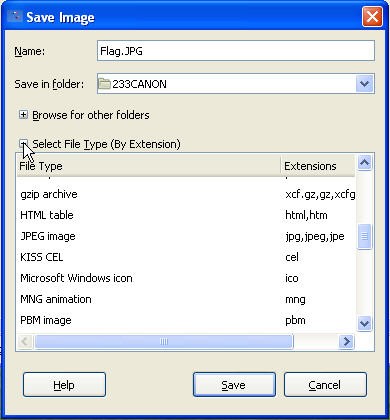Click the Cancel button

(x=325, y=385)
